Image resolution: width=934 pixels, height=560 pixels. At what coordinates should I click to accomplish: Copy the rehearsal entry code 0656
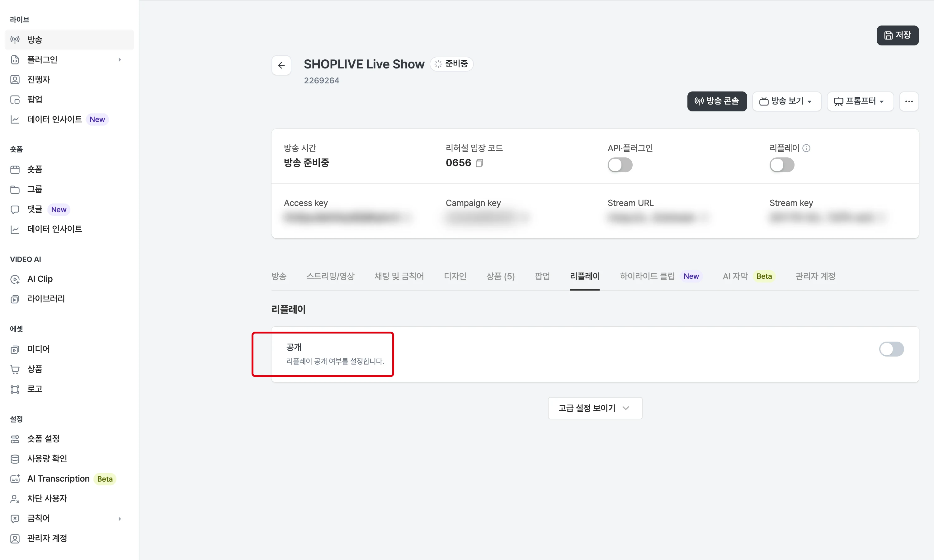point(479,163)
